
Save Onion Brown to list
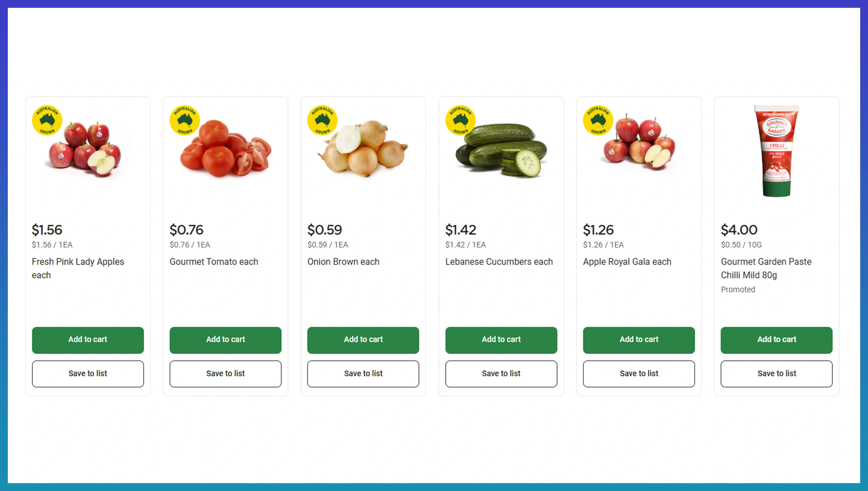[x=363, y=374]
